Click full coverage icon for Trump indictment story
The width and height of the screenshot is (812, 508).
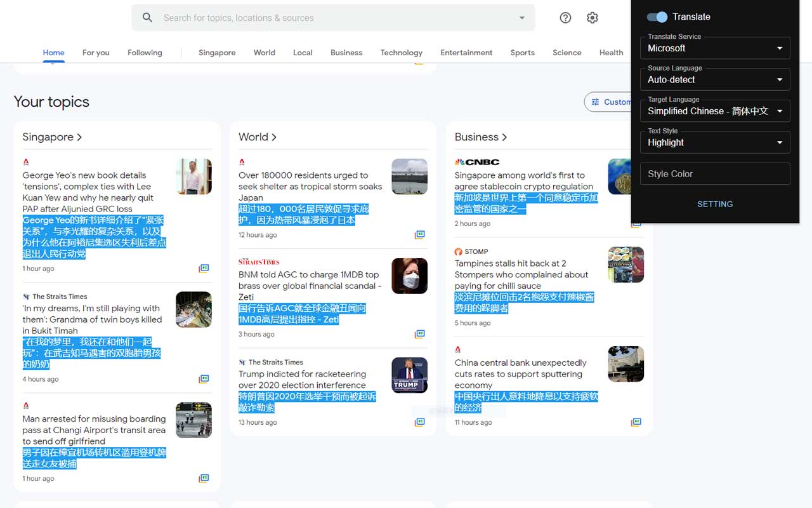point(419,422)
